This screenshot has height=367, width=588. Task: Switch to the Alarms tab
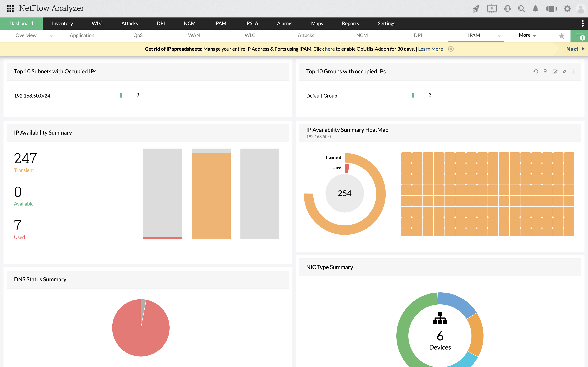click(x=284, y=23)
